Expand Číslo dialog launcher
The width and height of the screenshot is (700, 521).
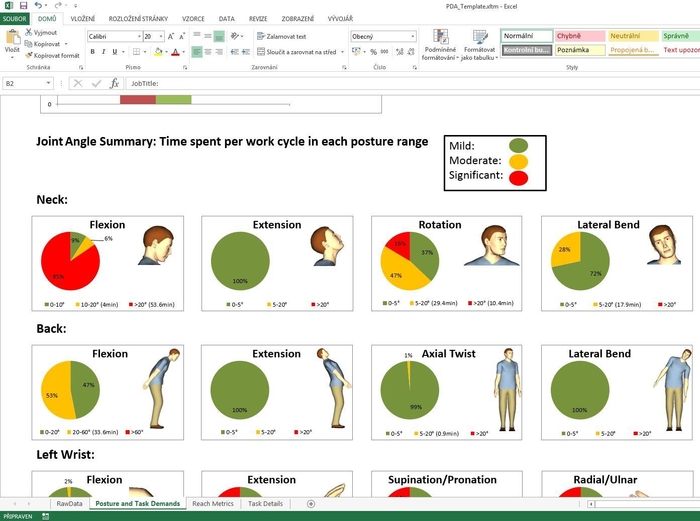(x=415, y=67)
